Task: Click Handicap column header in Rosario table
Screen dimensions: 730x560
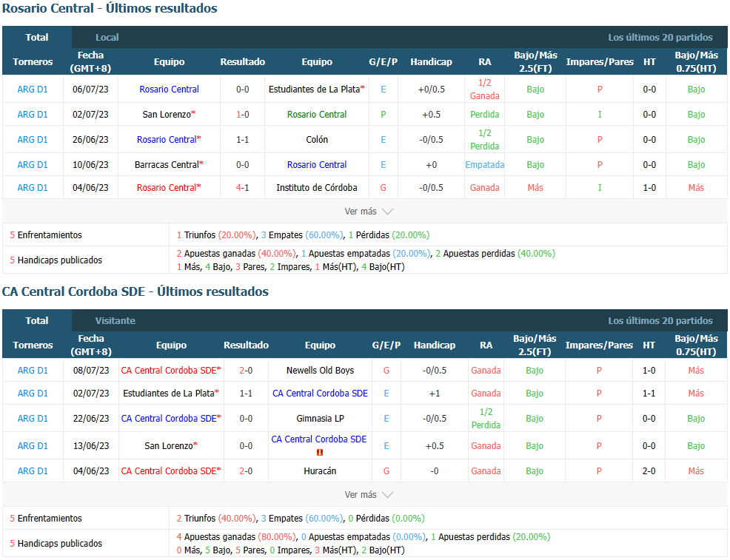Action: click(431, 62)
